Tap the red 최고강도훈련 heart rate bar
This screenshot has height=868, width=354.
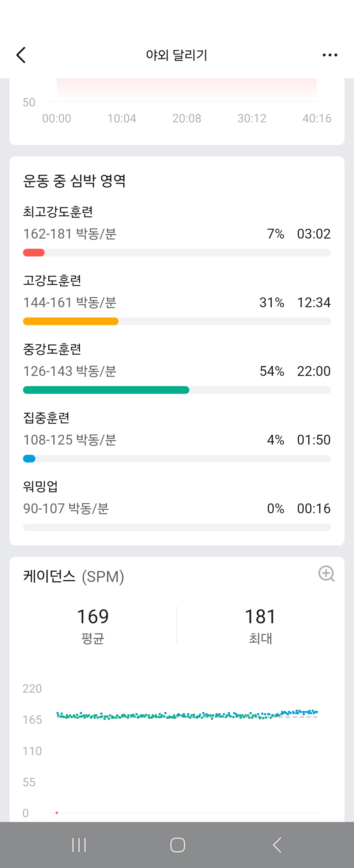[34, 253]
